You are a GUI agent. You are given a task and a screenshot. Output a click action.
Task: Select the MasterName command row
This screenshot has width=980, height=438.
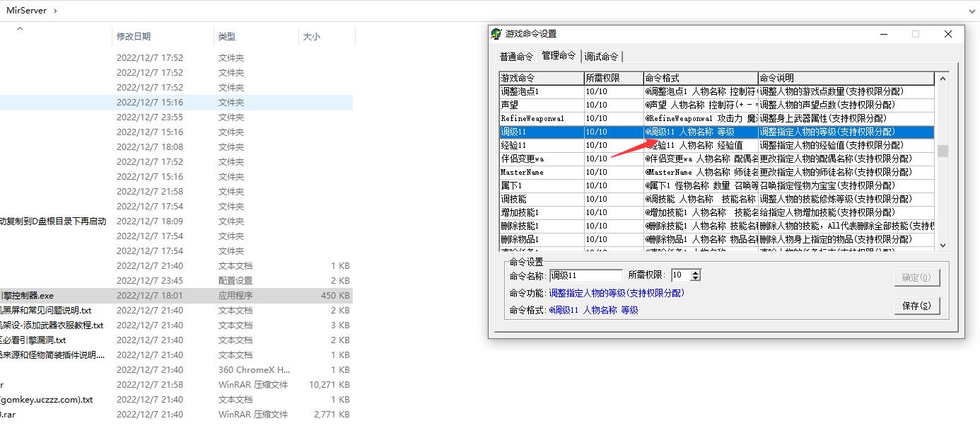point(541,172)
